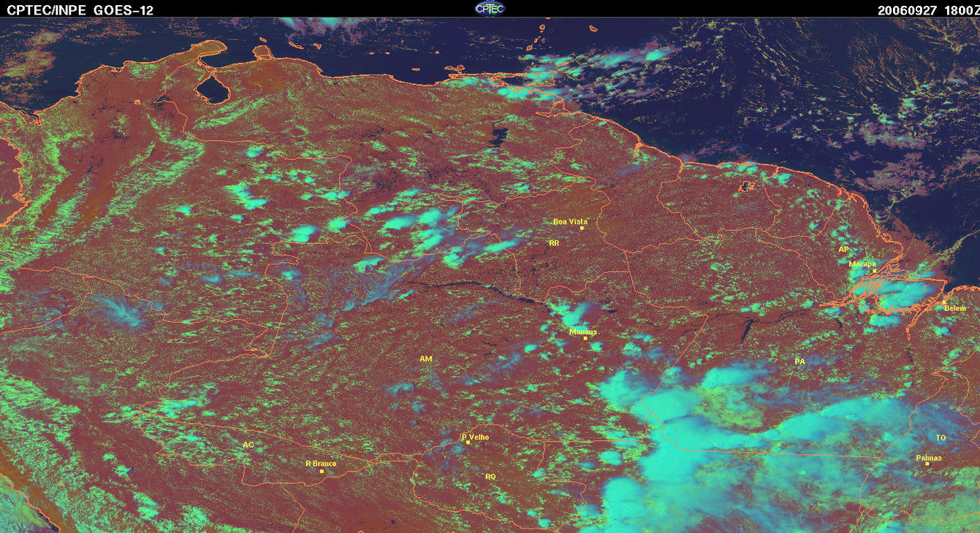Click the PA state label

799,361
